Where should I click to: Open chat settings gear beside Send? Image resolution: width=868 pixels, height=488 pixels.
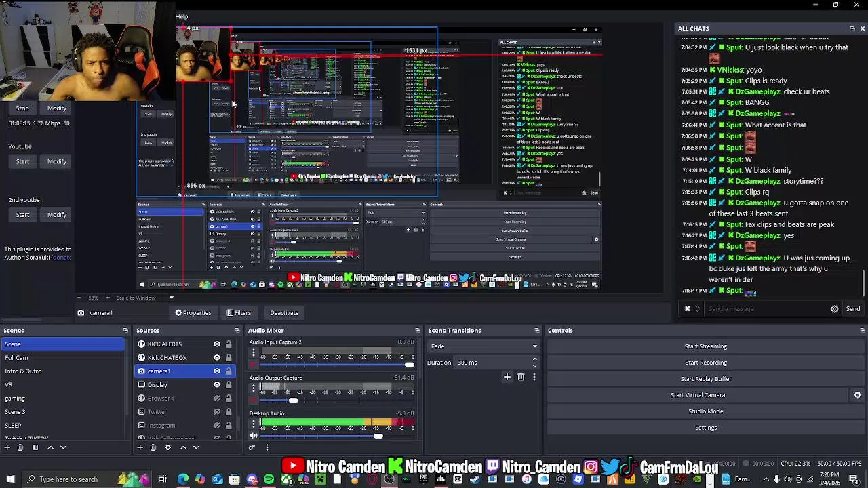834,309
